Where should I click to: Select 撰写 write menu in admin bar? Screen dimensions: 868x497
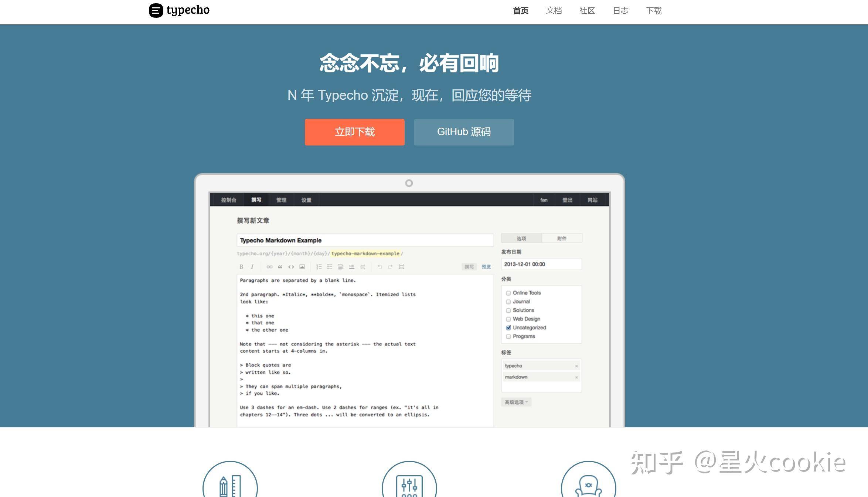pyautogui.click(x=256, y=200)
